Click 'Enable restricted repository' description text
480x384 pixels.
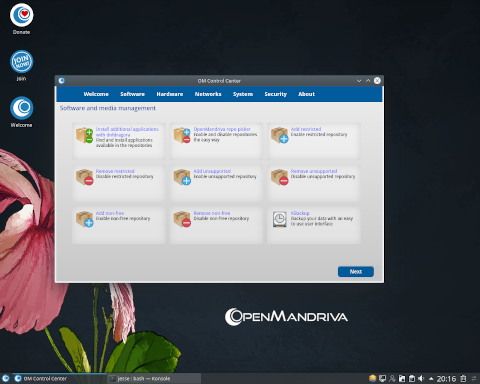coord(319,134)
